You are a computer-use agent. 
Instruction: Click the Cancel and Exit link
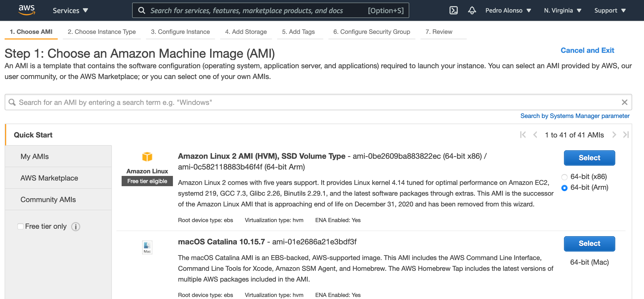click(587, 50)
